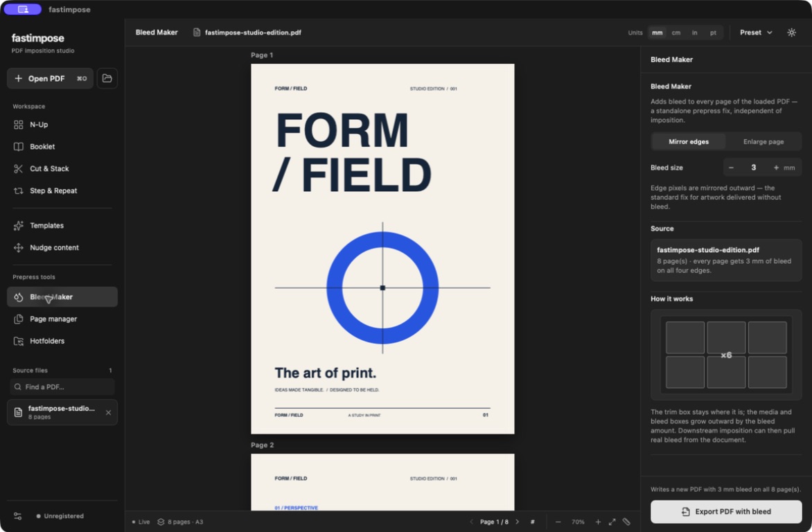The height and width of the screenshot is (532, 812).
Task: Click the Live status indicator
Action: click(x=141, y=522)
